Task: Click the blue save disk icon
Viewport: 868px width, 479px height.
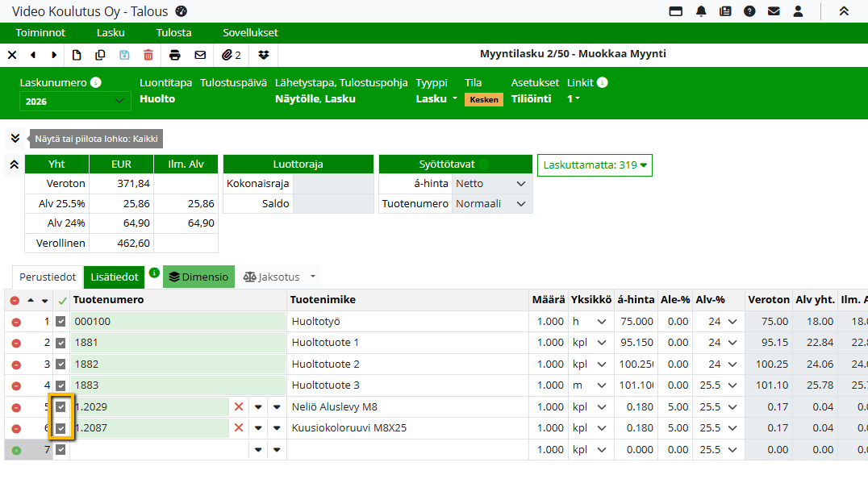Action: pyautogui.click(x=124, y=55)
